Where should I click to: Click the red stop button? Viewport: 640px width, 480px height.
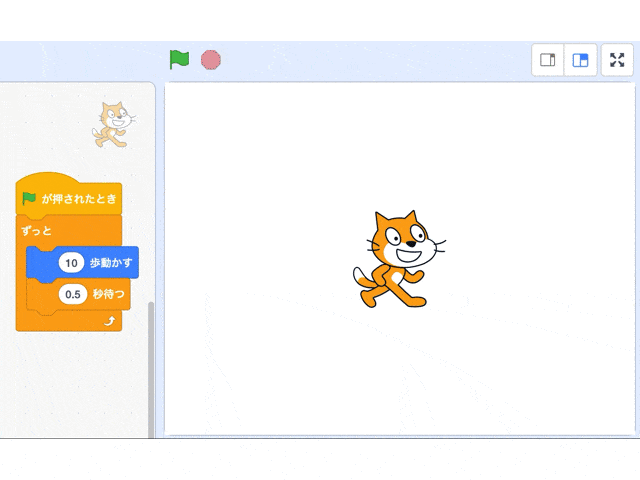[211, 60]
